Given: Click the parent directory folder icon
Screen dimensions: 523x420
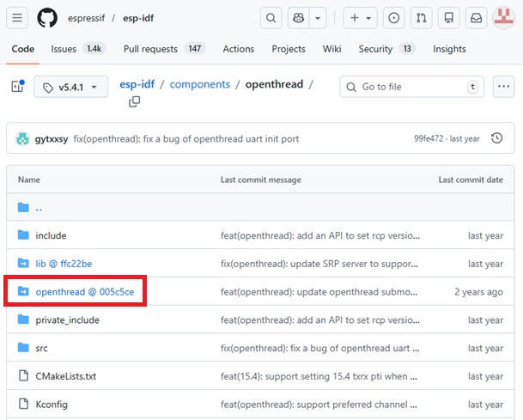Looking at the screenshot, I should coord(23,207).
